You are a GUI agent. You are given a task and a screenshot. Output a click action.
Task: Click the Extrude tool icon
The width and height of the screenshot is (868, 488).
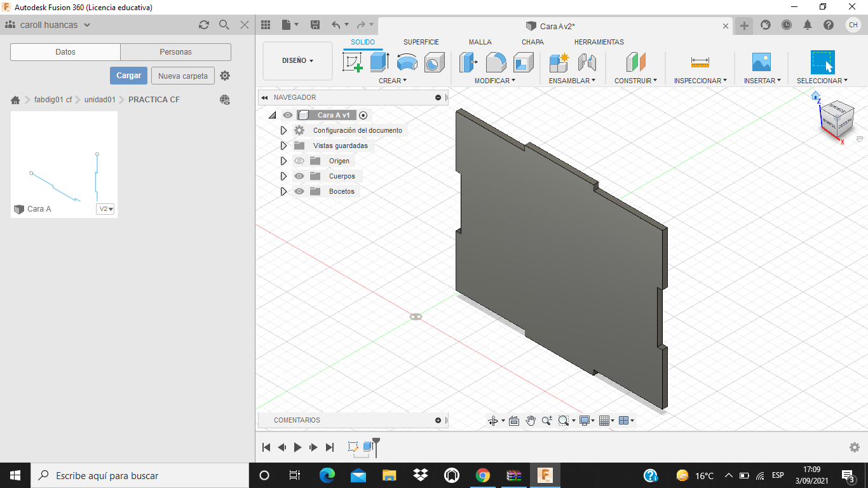click(x=379, y=62)
